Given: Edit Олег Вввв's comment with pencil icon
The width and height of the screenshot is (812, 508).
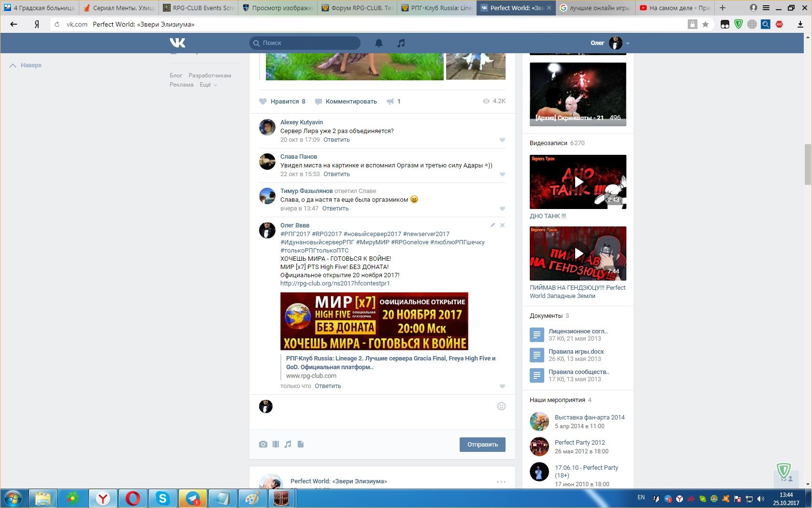Looking at the screenshot, I should tap(493, 225).
